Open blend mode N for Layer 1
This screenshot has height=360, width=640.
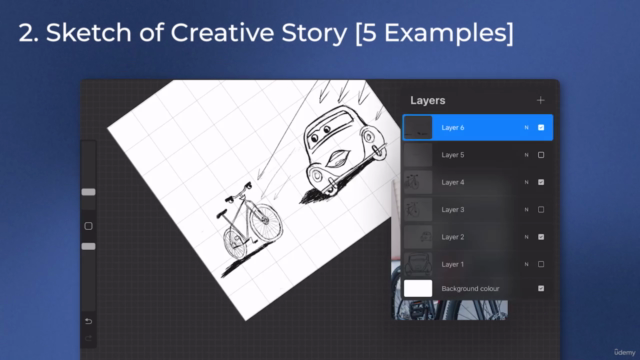(526, 264)
